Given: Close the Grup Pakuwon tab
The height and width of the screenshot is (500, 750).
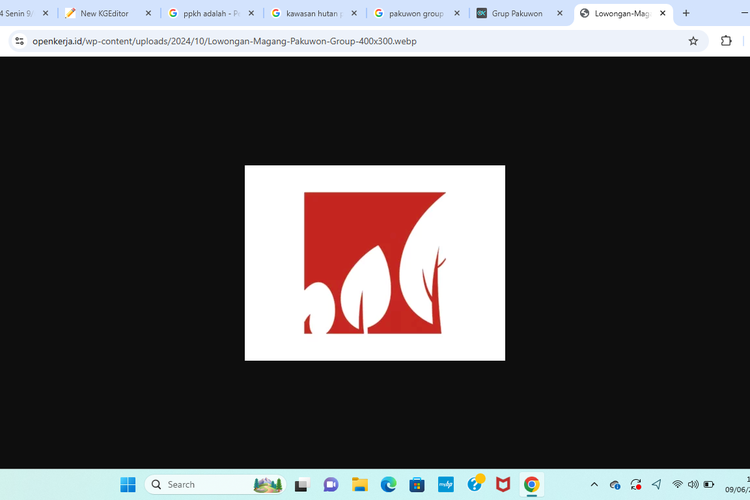Looking at the screenshot, I should click(x=560, y=13).
